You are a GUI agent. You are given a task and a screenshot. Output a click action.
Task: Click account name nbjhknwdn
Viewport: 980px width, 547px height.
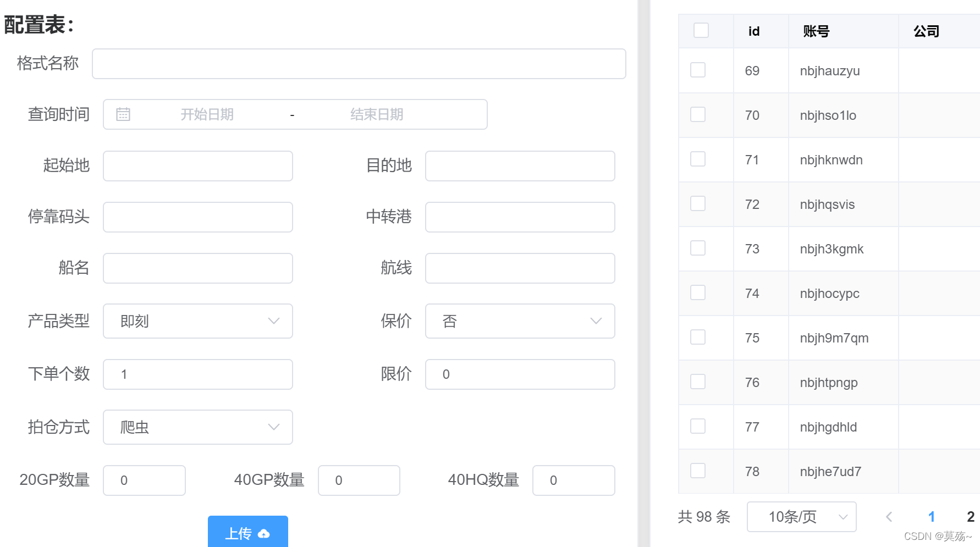(831, 160)
